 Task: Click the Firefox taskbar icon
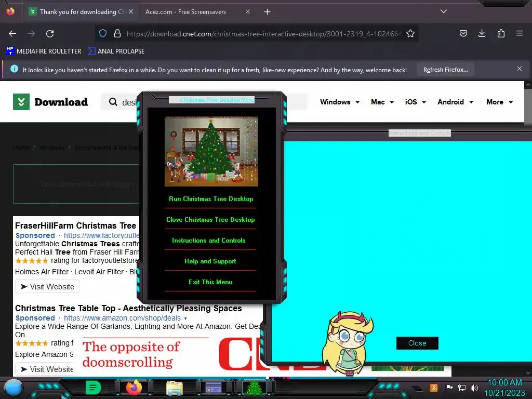[134, 388]
